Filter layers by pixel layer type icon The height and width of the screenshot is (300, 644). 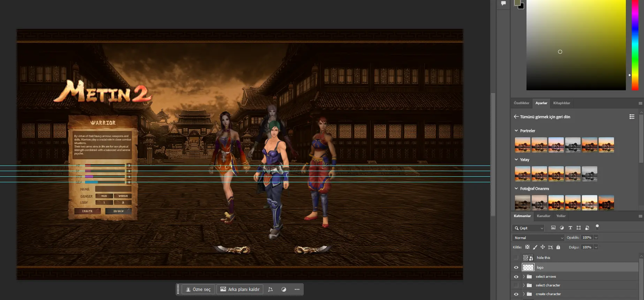coord(553,228)
